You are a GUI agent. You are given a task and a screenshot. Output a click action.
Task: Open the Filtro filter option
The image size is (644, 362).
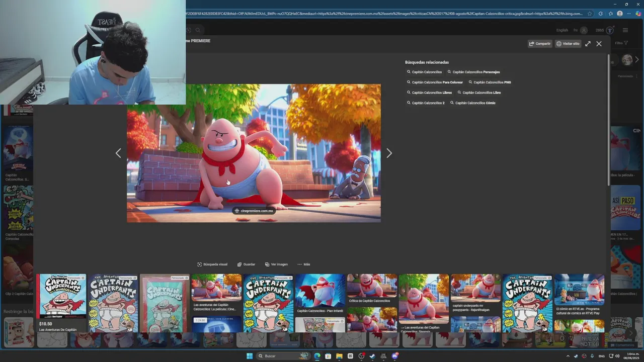click(621, 43)
